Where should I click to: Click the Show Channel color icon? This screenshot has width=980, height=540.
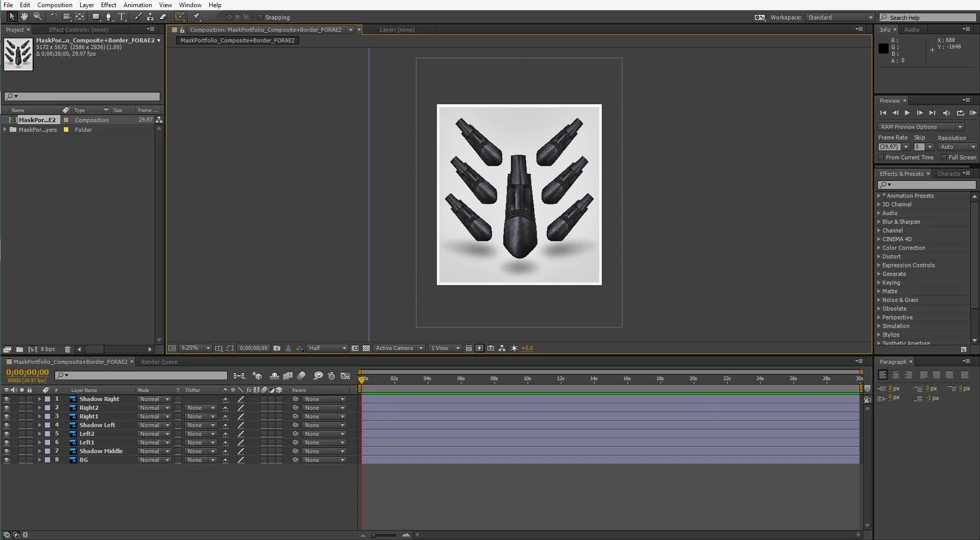(x=300, y=348)
